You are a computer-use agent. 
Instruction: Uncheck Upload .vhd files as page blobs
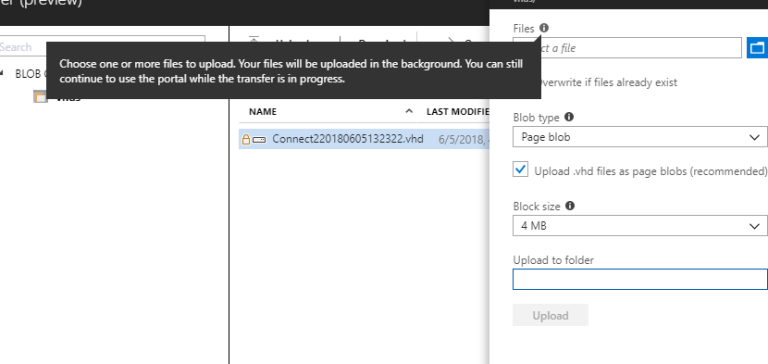pos(520,170)
